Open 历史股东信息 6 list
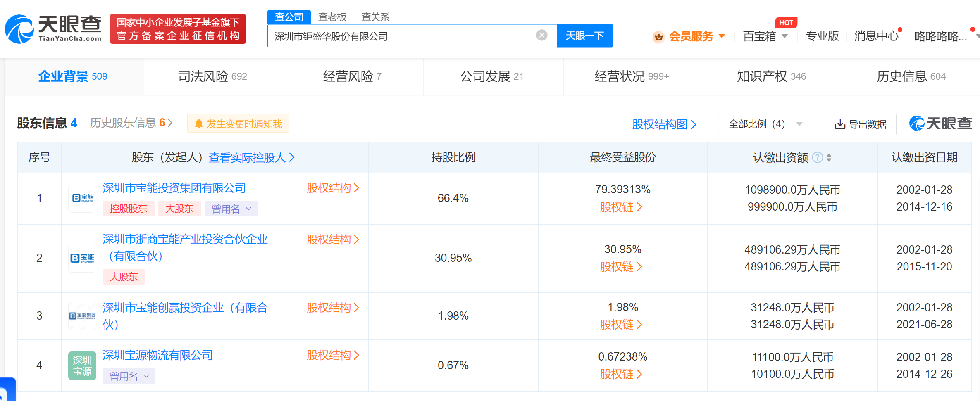 tap(131, 123)
